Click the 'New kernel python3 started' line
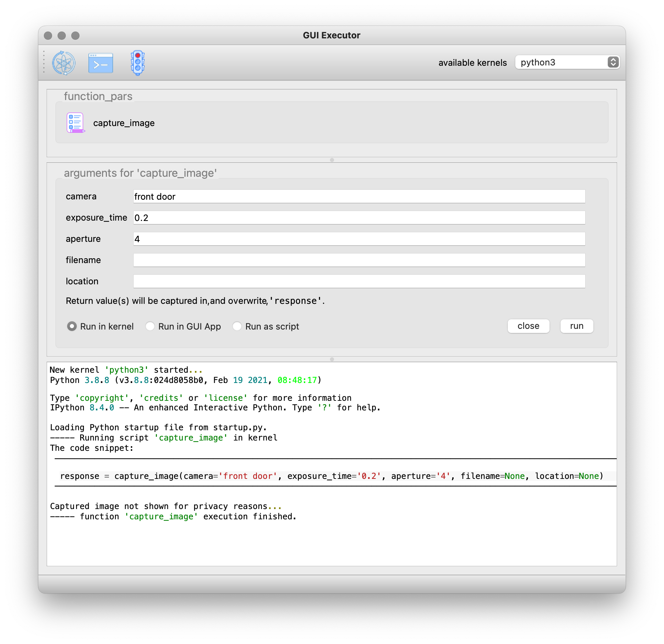Image resolution: width=664 pixels, height=644 pixels. click(x=126, y=370)
